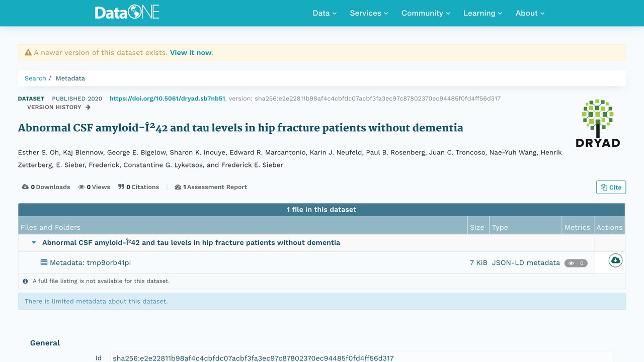Expand the Community menu
This screenshot has width=644, height=362.
[x=426, y=13]
